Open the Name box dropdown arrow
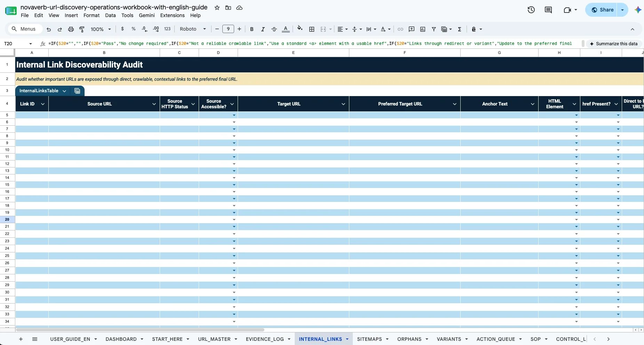Image resolution: width=644 pixels, height=345 pixels. pos(31,44)
